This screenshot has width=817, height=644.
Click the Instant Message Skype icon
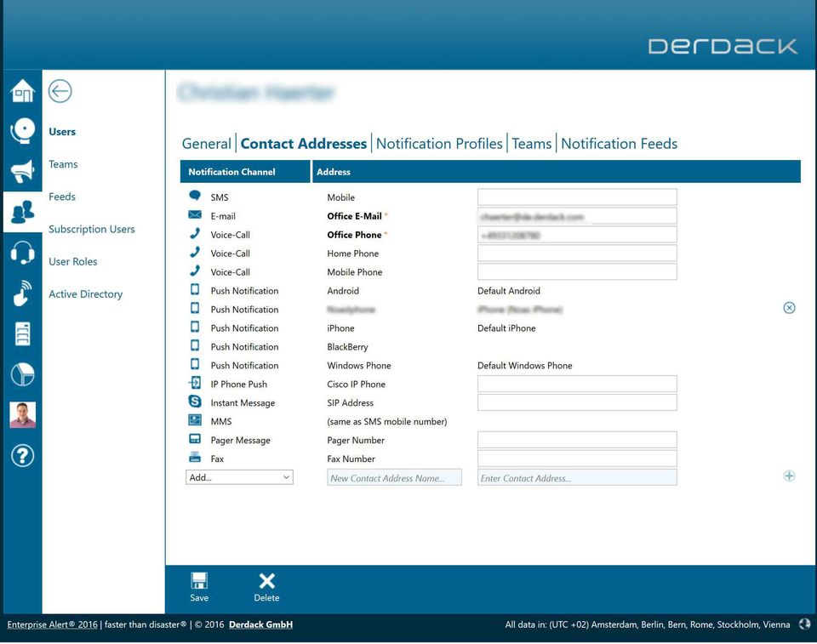[195, 402]
